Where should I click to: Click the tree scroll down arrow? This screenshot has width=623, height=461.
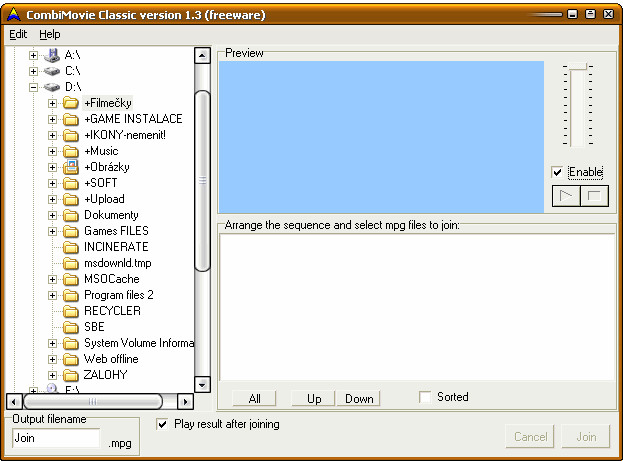coord(203,384)
